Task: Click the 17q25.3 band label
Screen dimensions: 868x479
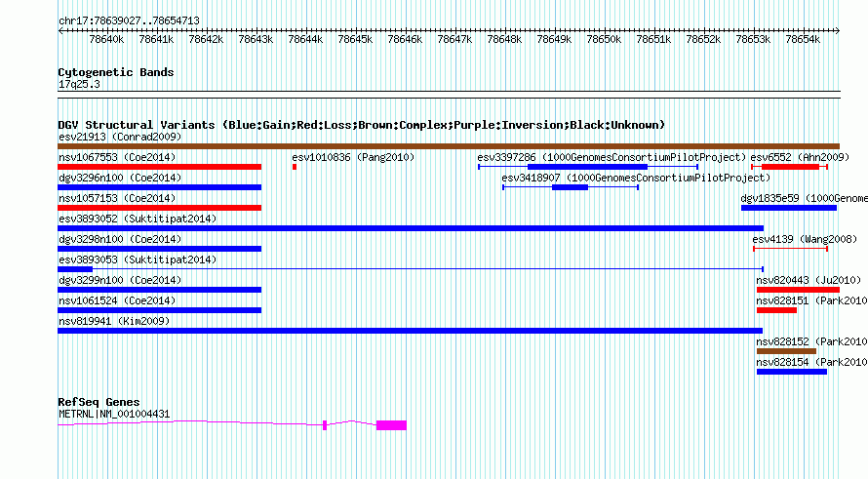Action: (x=79, y=85)
